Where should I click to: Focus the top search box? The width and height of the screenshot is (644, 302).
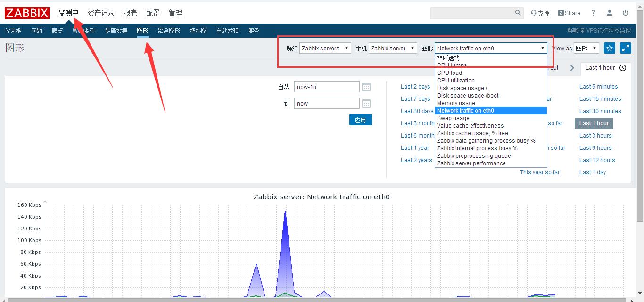pos(472,13)
